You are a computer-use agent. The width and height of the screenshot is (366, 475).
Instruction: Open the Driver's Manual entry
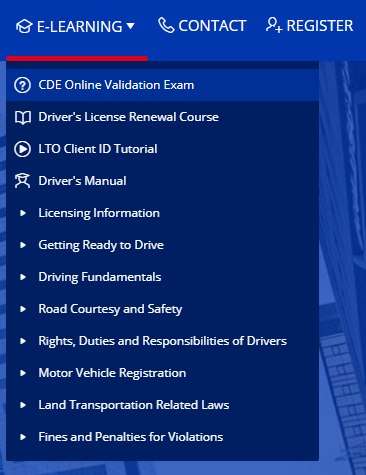click(x=82, y=181)
